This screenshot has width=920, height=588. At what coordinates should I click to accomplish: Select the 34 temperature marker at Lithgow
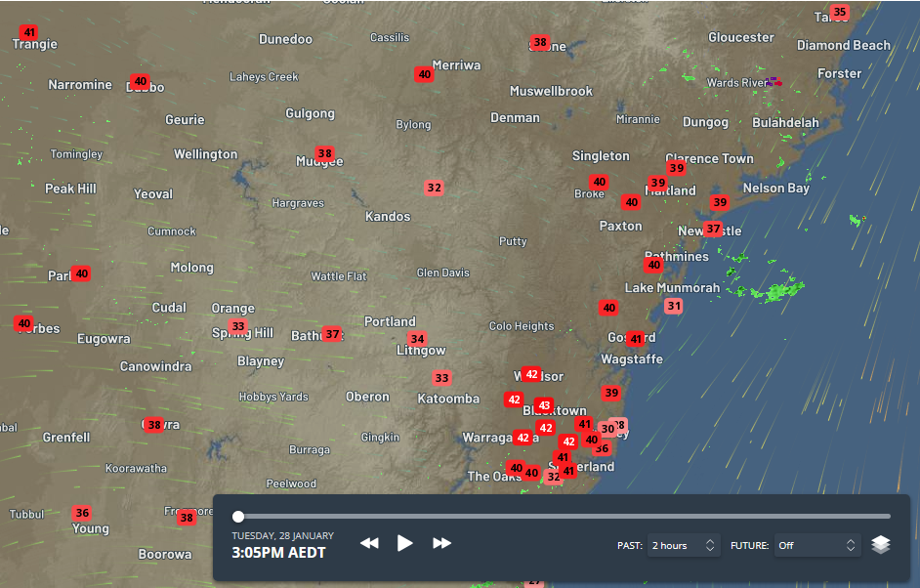click(x=417, y=339)
